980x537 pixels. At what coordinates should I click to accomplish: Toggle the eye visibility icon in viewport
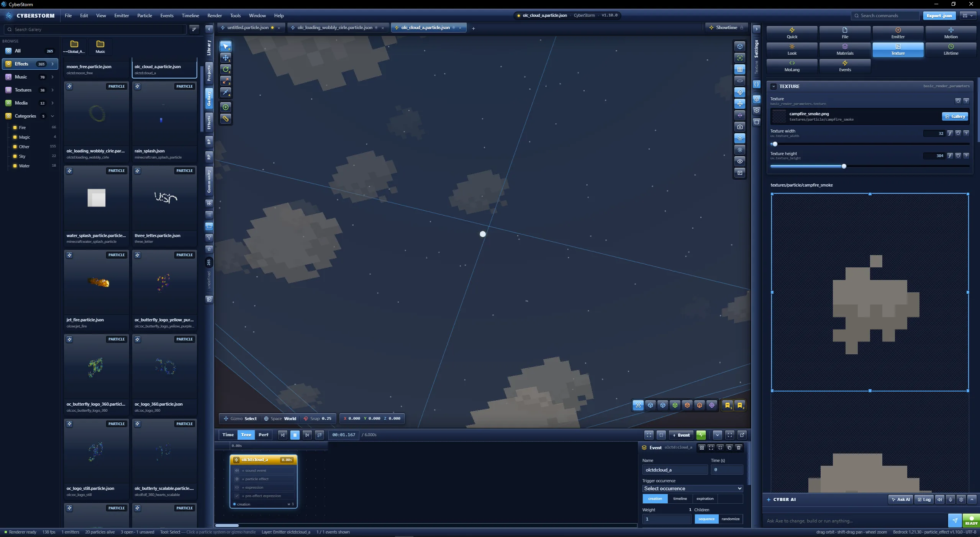740,161
